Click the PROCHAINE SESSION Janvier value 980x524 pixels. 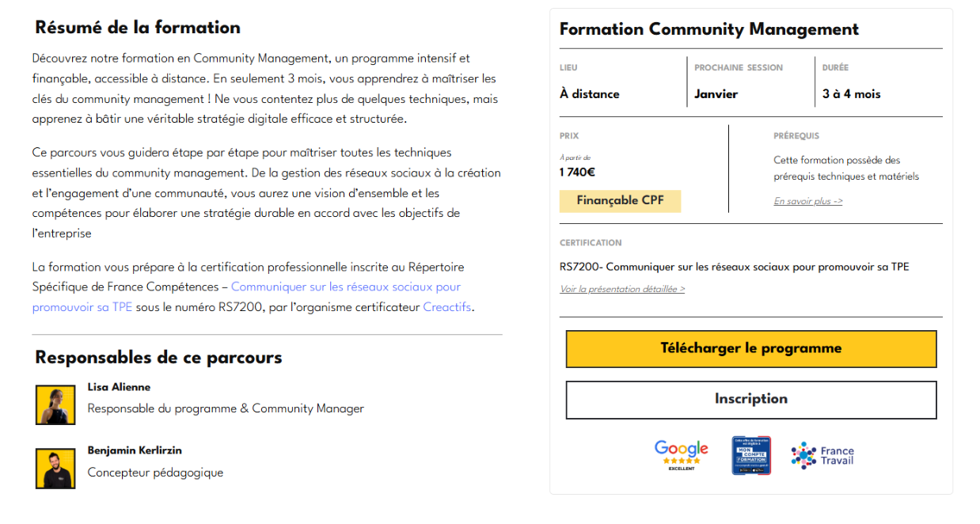[716, 93]
